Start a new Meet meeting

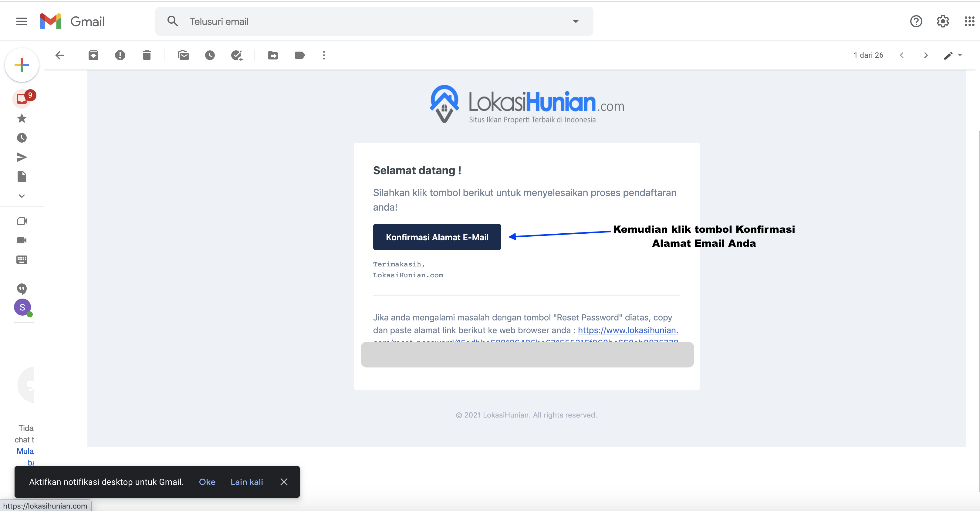pyautogui.click(x=22, y=221)
